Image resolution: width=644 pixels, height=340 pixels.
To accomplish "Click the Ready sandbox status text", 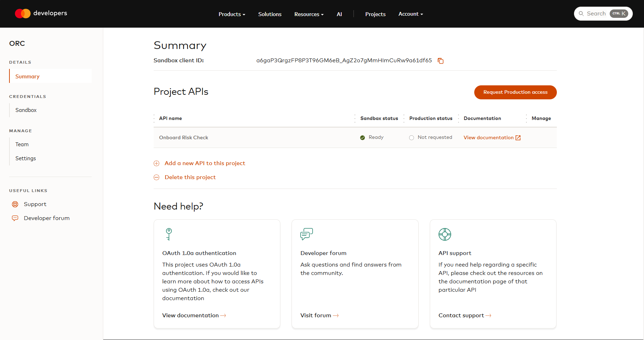I will (x=376, y=137).
